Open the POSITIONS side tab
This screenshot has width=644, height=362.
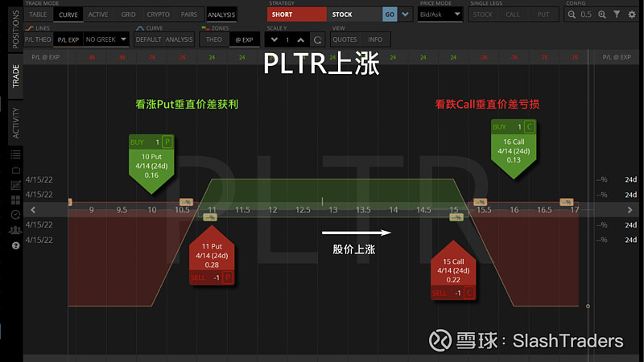pyautogui.click(x=15, y=29)
